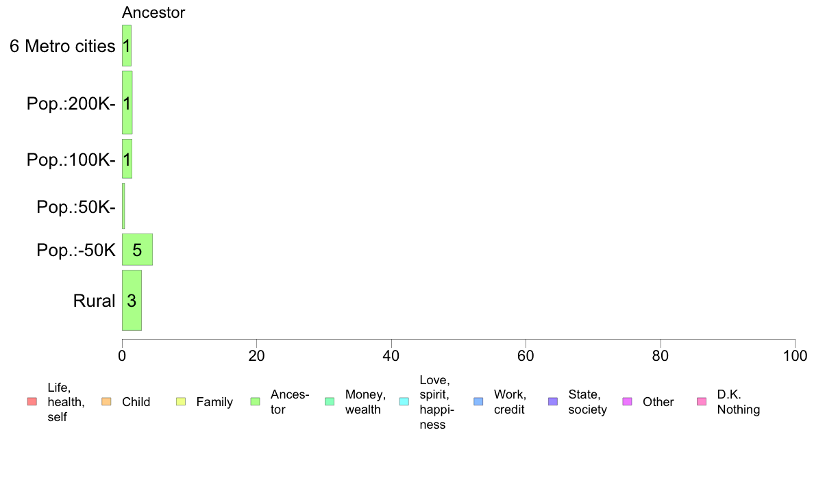Click the purple State, society swatch
The height and width of the screenshot is (504, 814).
[x=553, y=402]
